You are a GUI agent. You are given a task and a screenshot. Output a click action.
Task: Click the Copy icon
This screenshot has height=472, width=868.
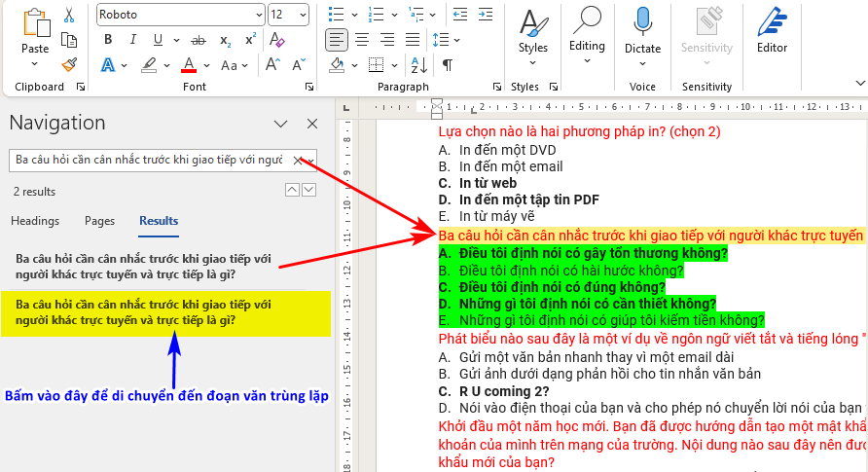tap(69, 40)
